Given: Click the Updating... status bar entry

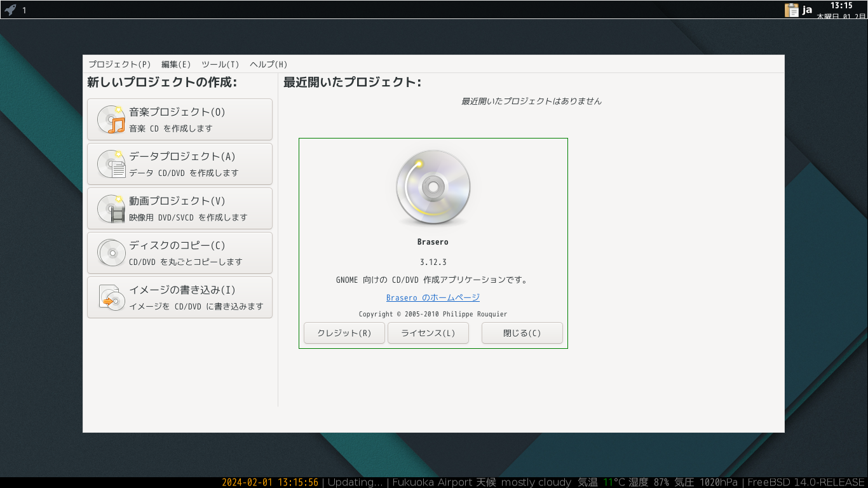Looking at the screenshot, I should [x=355, y=482].
